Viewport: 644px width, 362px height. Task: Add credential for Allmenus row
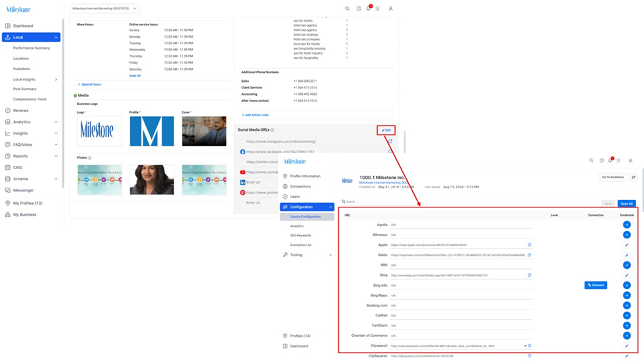pyautogui.click(x=627, y=235)
